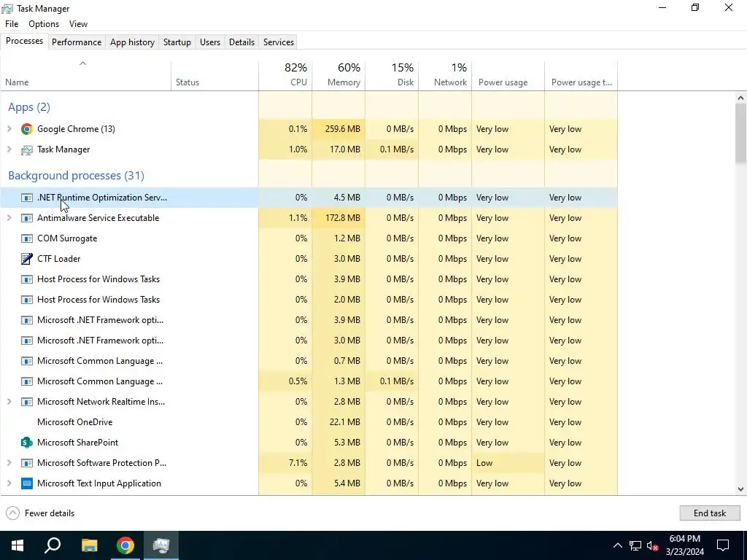
Task: Switch to the App history tab
Action: coord(133,42)
